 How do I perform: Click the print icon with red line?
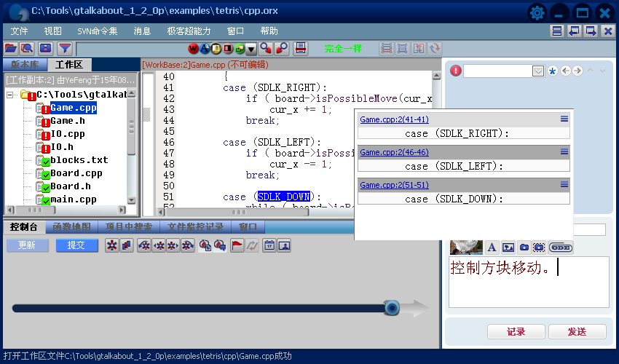tap(301, 49)
